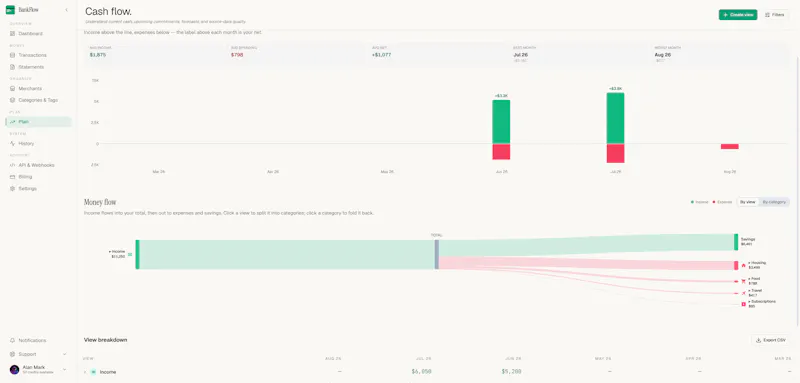The height and width of the screenshot is (383, 800).
Task: Click the Best month Jul 26 stat
Action: (x=520, y=55)
